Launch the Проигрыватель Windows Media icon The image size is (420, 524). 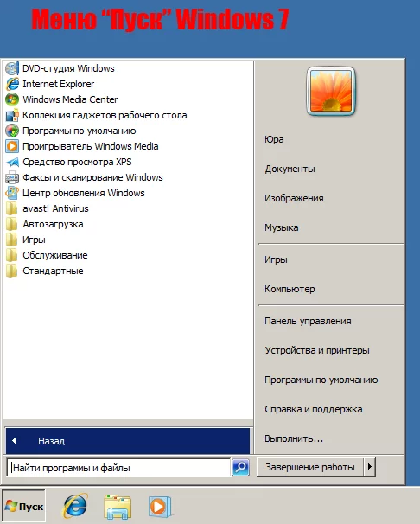click(x=12, y=146)
